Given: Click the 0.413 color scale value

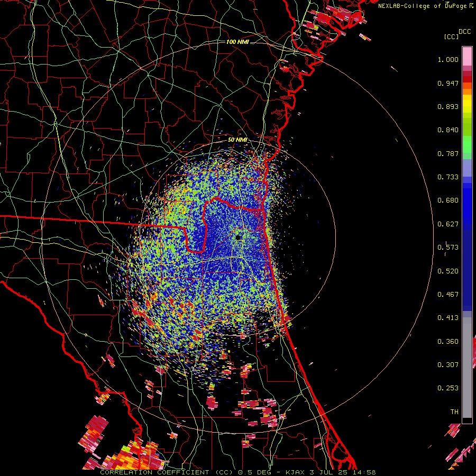Looking at the screenshot, I should [x=448, y=318].
